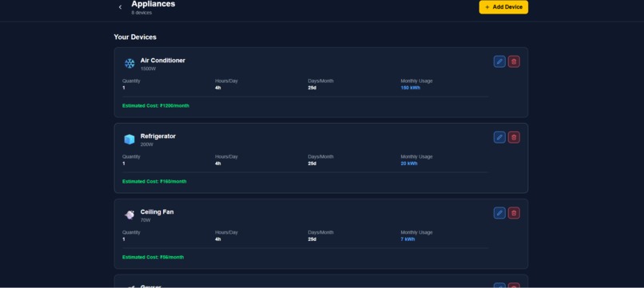Click the 8 devices count label
This screenshot has height=288, width=644.
point(141,13)
